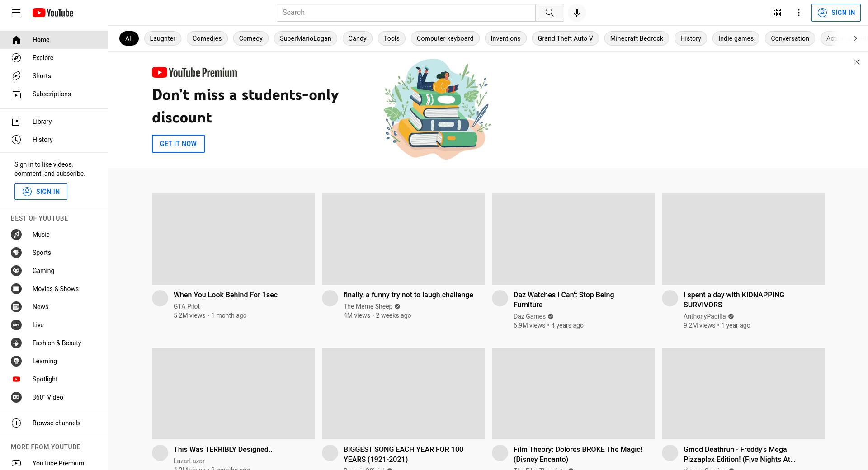Select the All filter chip
868x470 pixels.
tap(129, 38)
